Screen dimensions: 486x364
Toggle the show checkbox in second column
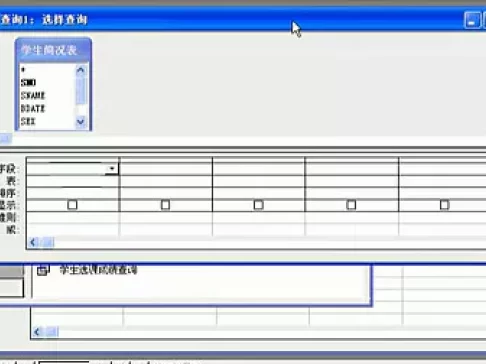pos(165,205)
